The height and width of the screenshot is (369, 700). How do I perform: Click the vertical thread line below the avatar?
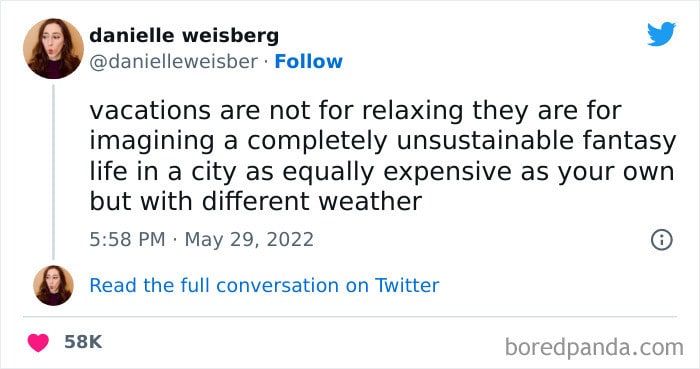click(54, 172)
